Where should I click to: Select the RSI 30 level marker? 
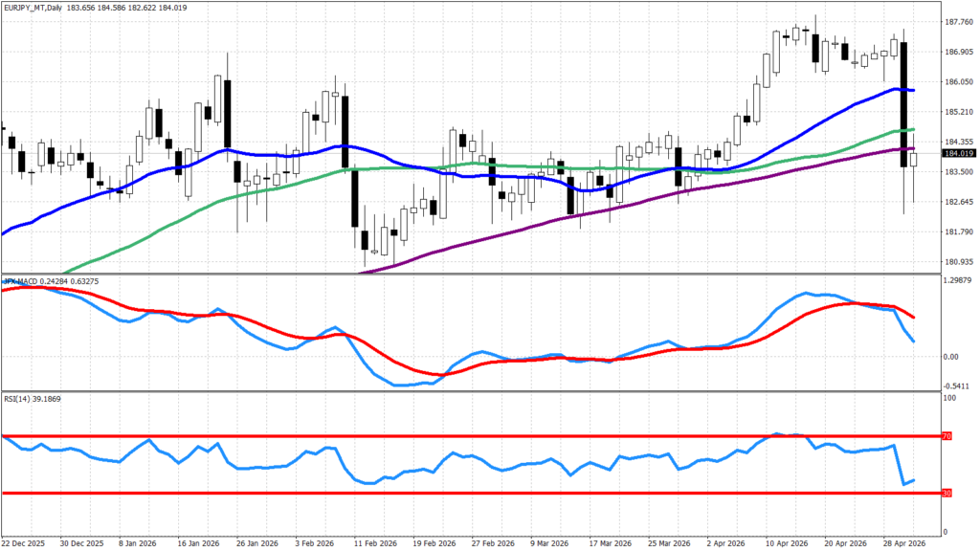[947, 494]
